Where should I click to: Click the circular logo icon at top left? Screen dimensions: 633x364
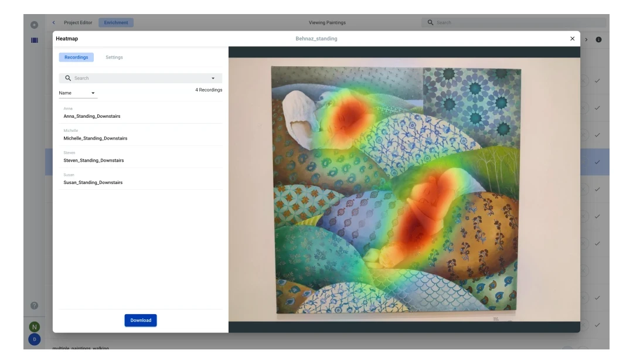(x=35, y=25)
